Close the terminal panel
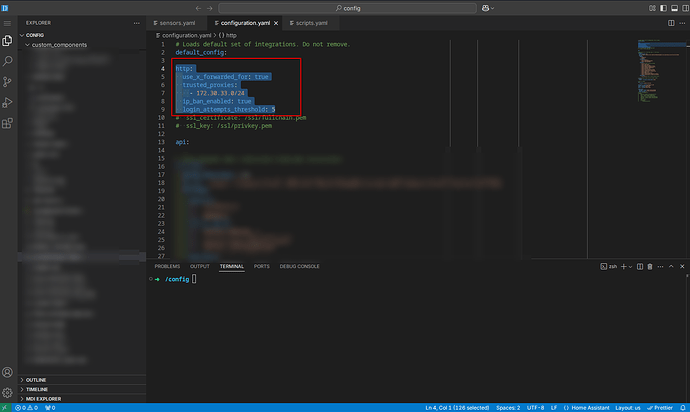Viewport: 690px width, 412px height. 682,266
